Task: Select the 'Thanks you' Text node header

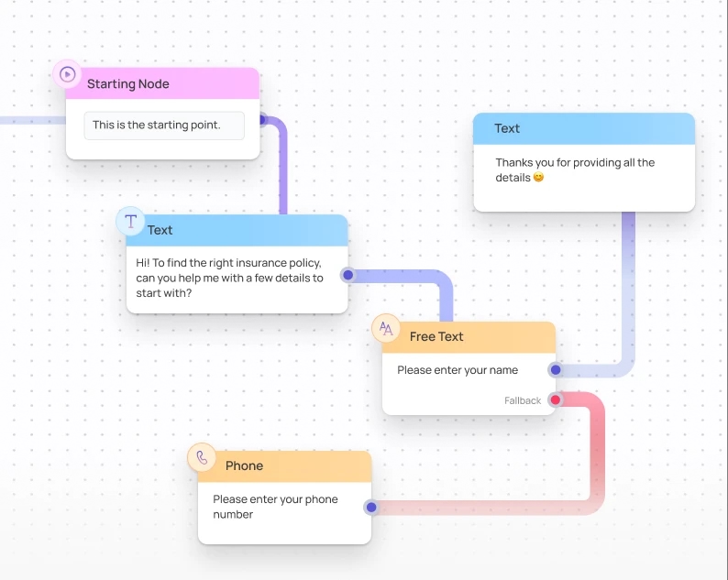Action: pos(584,128)
